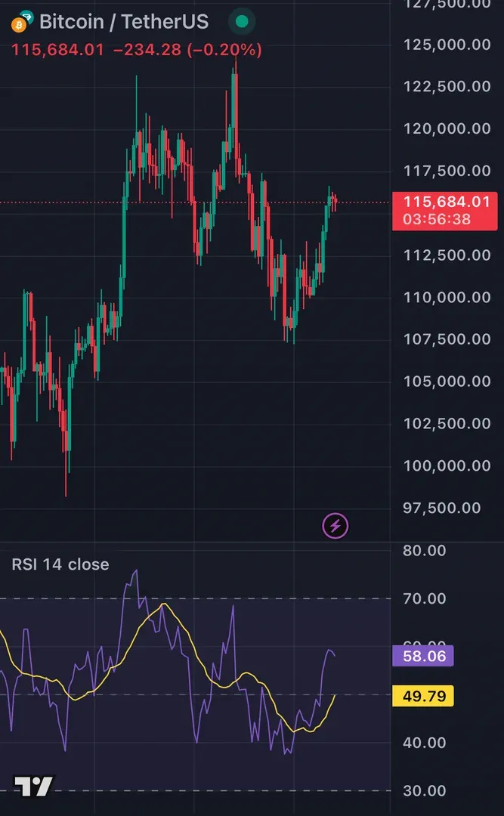Tap the orange Bitcoin logo icon
This screenshot has height=816, width=504.
click(19, 24)
